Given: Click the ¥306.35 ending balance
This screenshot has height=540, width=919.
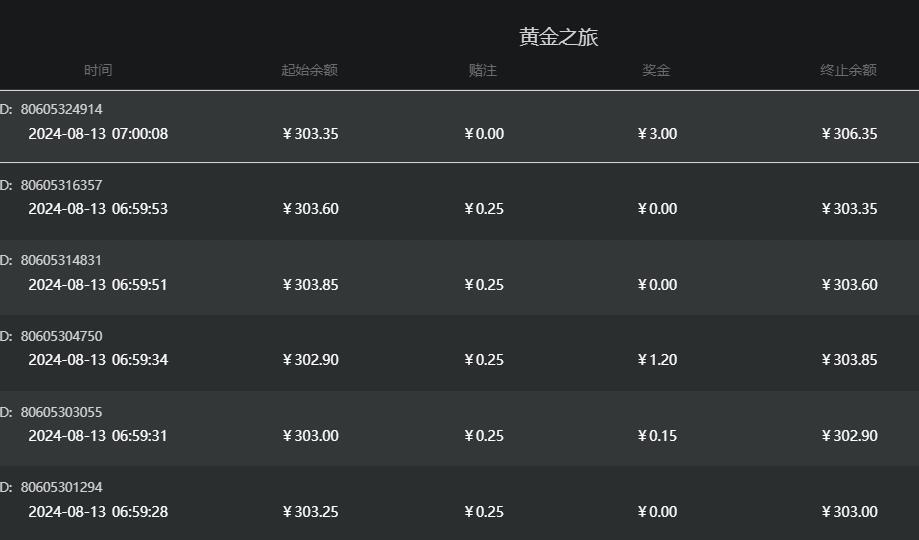Looking at the screenshot, I should (x=849, y=134).
